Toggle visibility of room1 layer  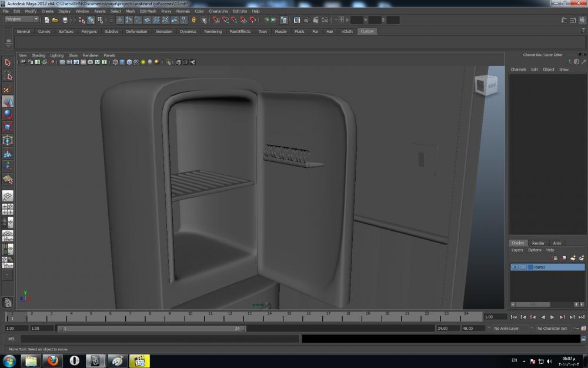tap(515, 267)
